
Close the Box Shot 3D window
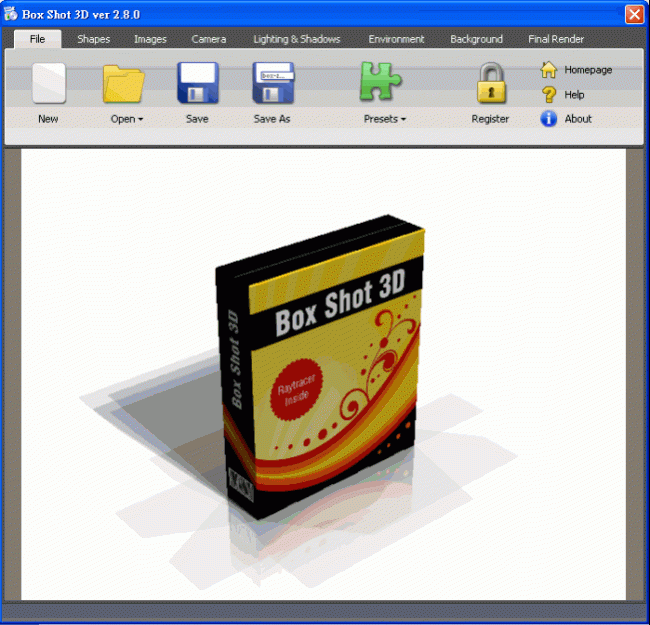pos(633,14)
